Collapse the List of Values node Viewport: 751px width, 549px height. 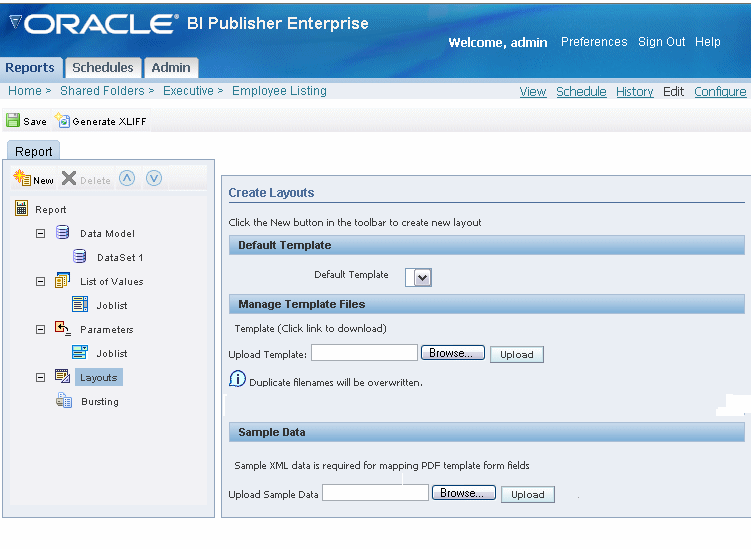(x=41, y=281)
